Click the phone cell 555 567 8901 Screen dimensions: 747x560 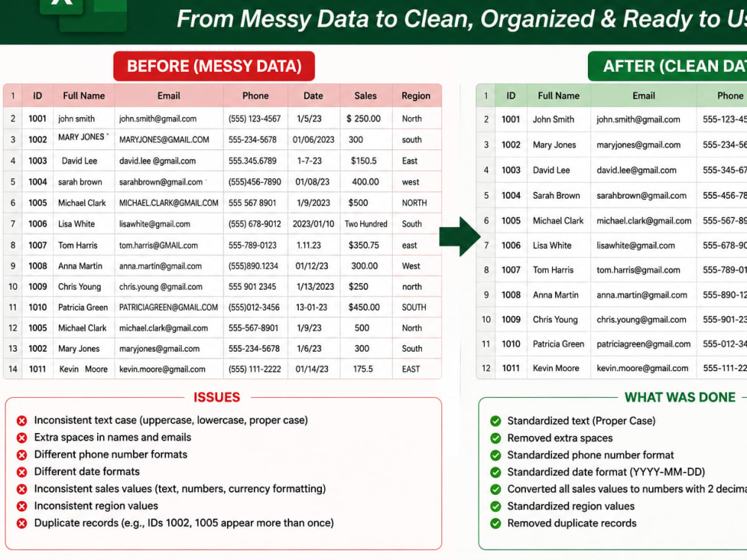coord(255,203)
